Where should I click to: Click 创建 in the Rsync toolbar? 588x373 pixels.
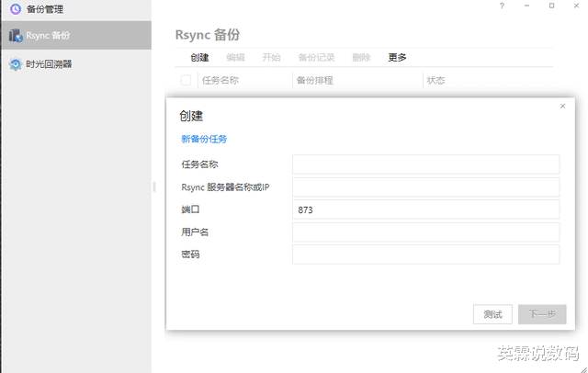(199, 57)
